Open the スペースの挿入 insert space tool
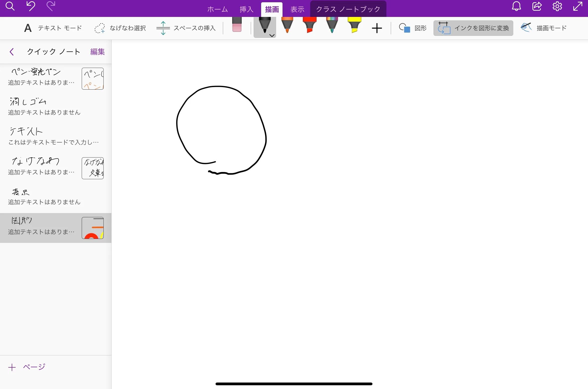Image resolution: width=588 pixels, height=389 pixels. 185,28
